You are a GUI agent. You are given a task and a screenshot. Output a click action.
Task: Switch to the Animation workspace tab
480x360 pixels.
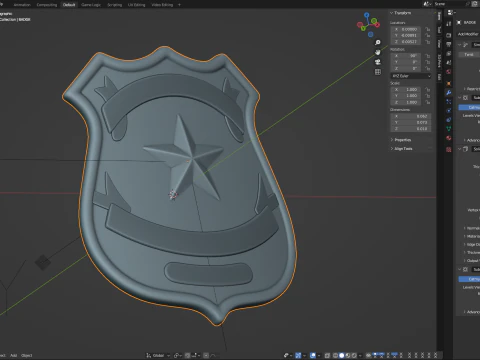(x=22, y=5)
